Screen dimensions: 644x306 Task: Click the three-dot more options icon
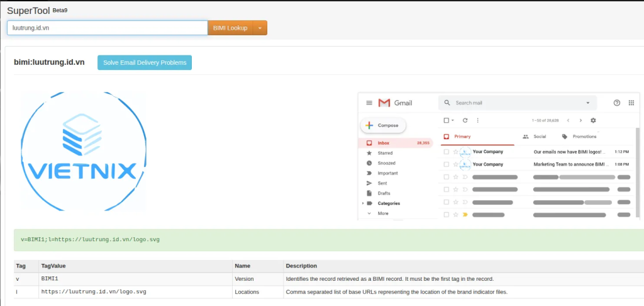pyautogui.click(x=478, y=120)
